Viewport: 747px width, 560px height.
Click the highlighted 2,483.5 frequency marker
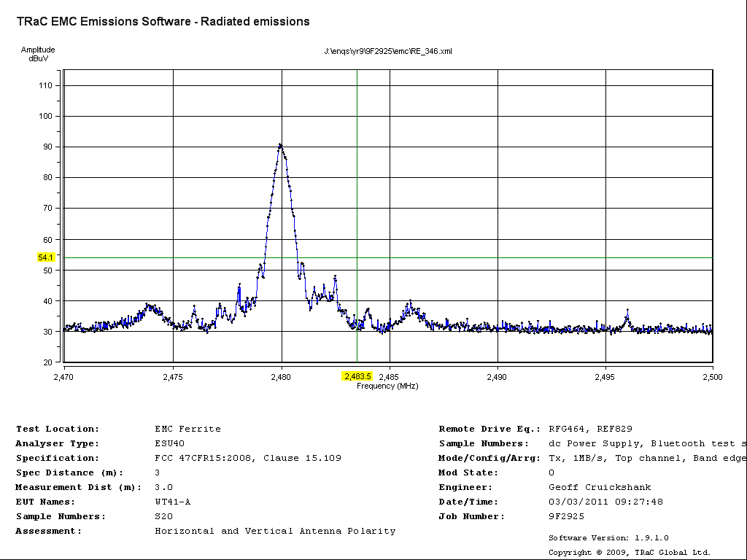pyautogui.click(x=357, y=376)
